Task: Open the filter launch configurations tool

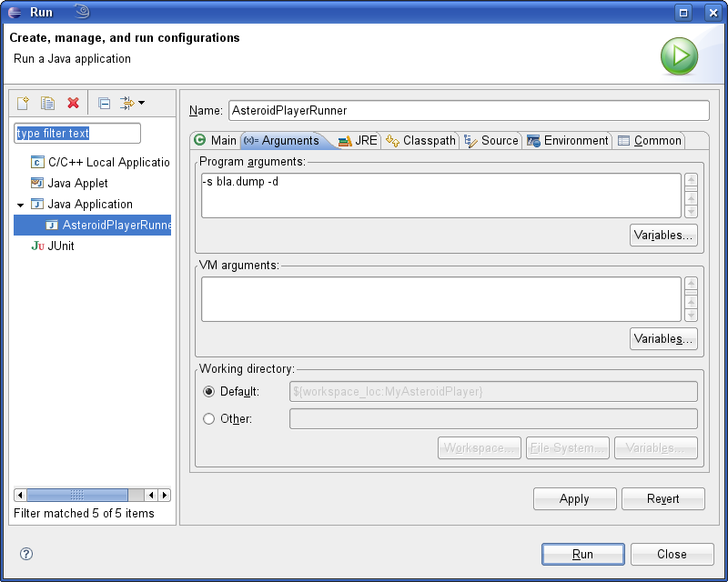Action: coord(127,104)
